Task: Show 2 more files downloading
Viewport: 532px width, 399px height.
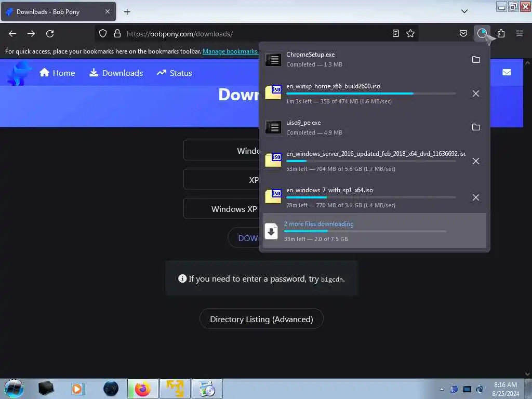Action: [375, 231]
